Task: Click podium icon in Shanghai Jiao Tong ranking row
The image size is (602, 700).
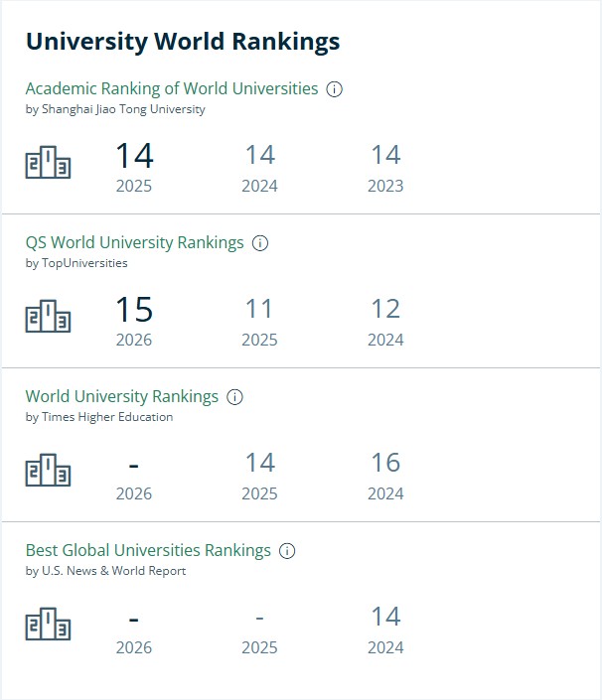Action: point(48,162)
